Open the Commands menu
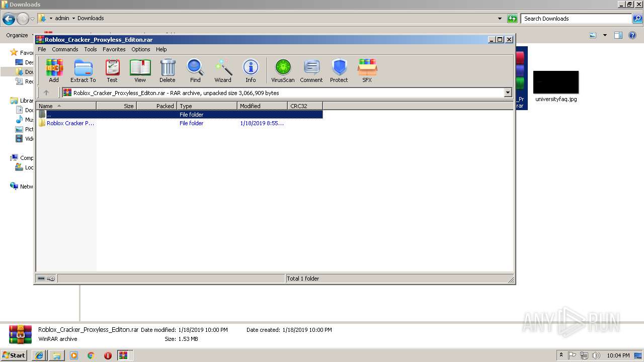The height and width of the screenshot is (362, 644). coord(65,49)
